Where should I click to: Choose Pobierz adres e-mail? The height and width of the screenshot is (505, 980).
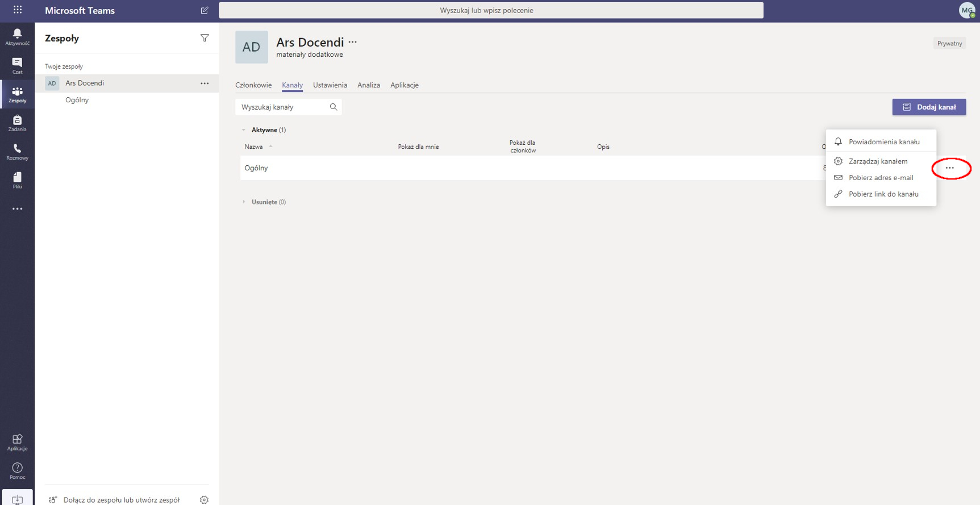pos(881,178)
